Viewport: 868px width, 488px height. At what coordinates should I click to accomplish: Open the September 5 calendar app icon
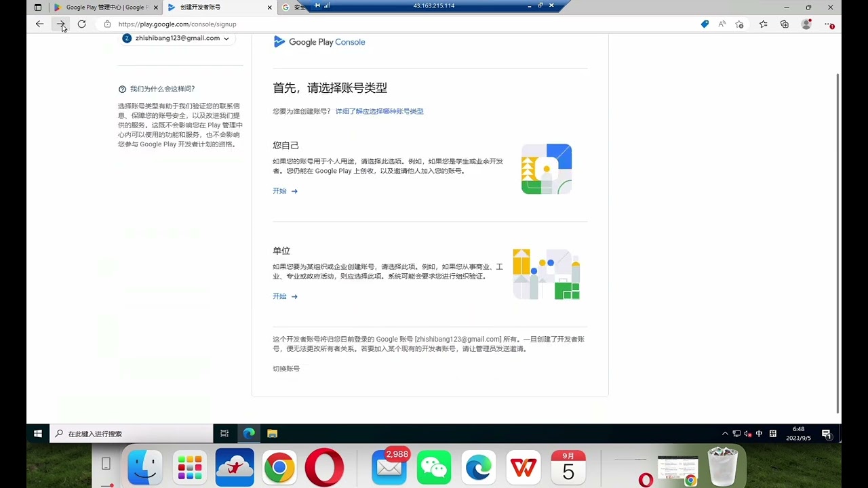pos(568,466)
